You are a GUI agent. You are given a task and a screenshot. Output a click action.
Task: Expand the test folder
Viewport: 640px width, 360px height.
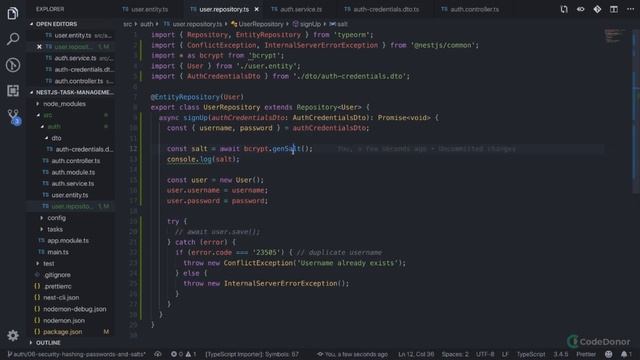(49, 264)
